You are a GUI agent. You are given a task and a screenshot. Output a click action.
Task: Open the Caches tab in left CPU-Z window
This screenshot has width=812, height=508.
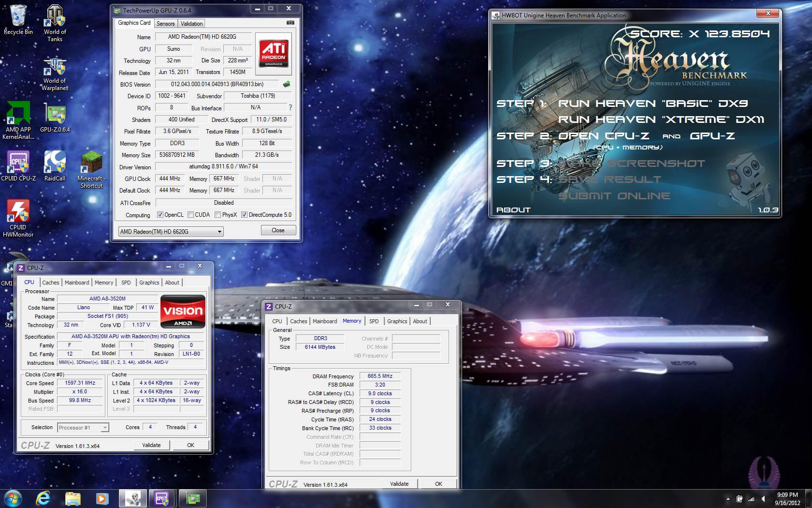pyautogui.click(x=50, y=283)
